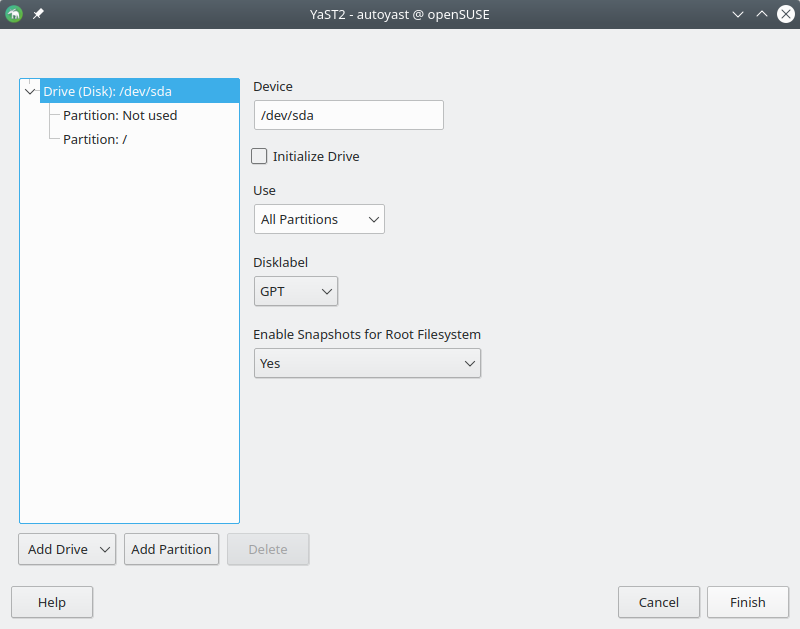Close the YaST2 autoyast window

pyautogui.click(x=784, y=14)
